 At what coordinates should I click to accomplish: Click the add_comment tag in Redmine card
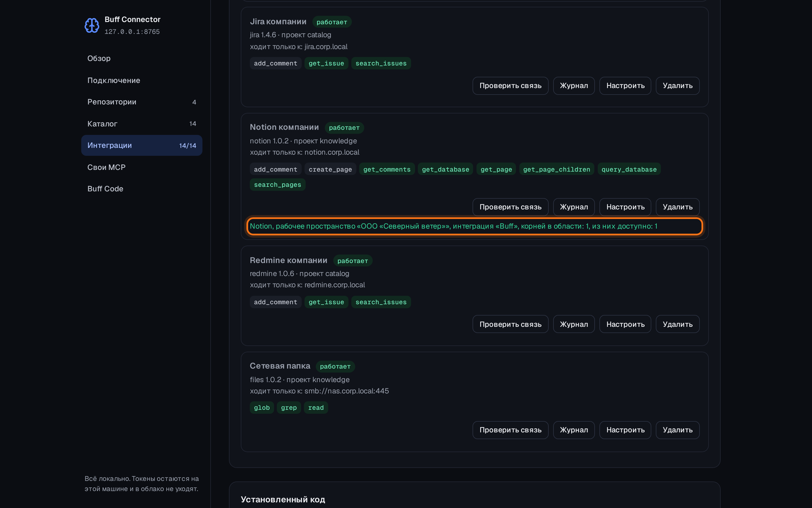point(275,302)
